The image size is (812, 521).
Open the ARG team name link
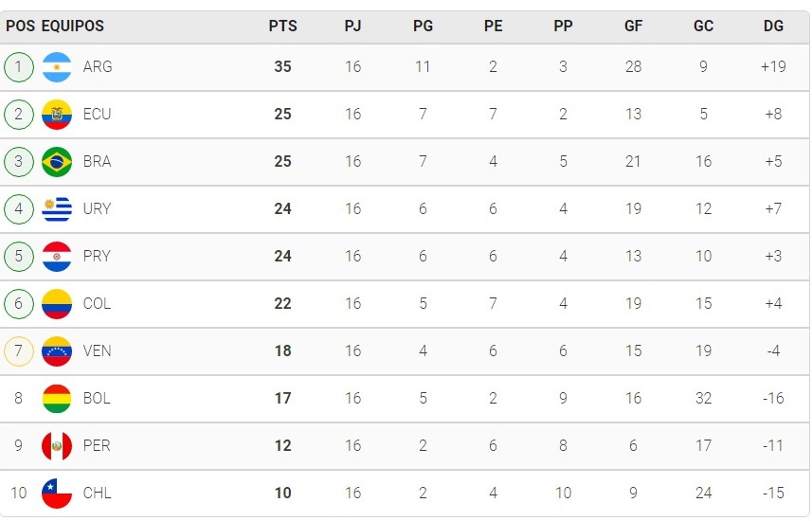pos(98,67)
